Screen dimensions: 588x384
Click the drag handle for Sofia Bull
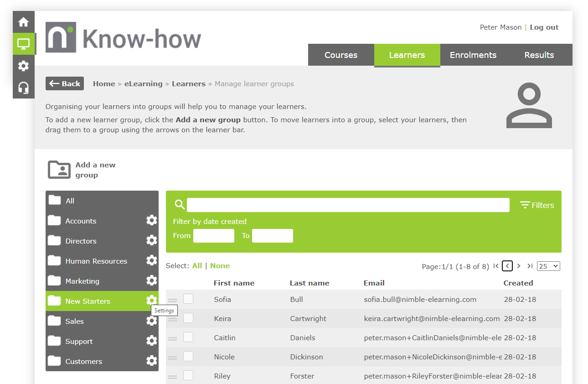(x=172, y=300)
